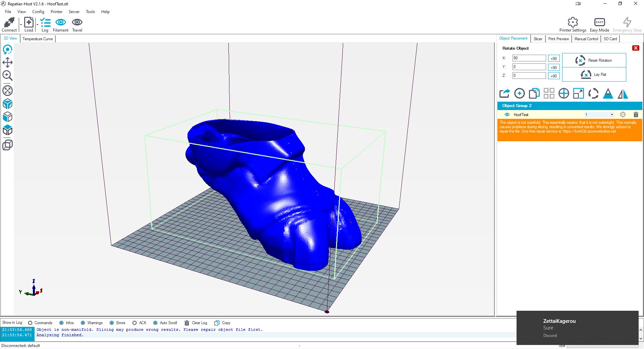
Task: Select the Move viewpoint arrows tool
Action: coord(7,62)
